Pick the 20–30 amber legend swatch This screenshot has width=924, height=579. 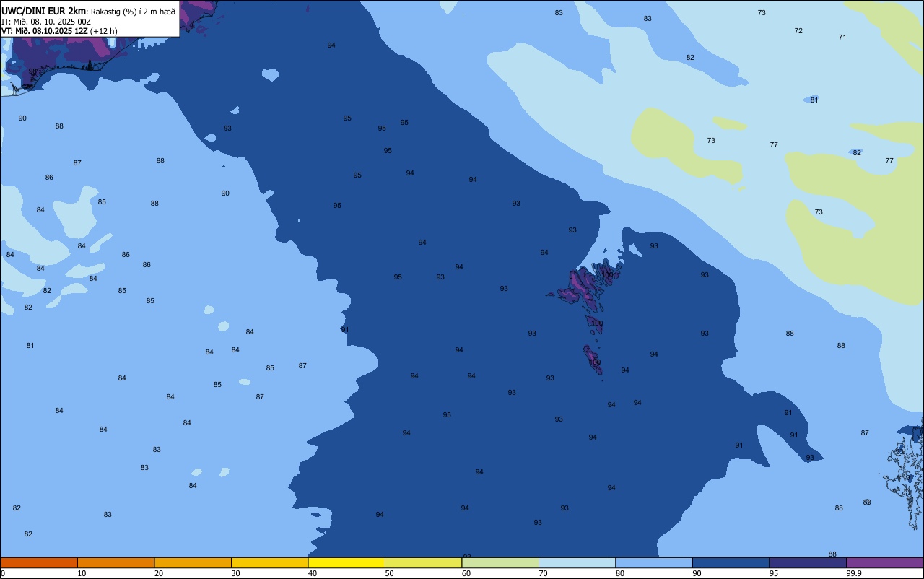coord(193,562)
